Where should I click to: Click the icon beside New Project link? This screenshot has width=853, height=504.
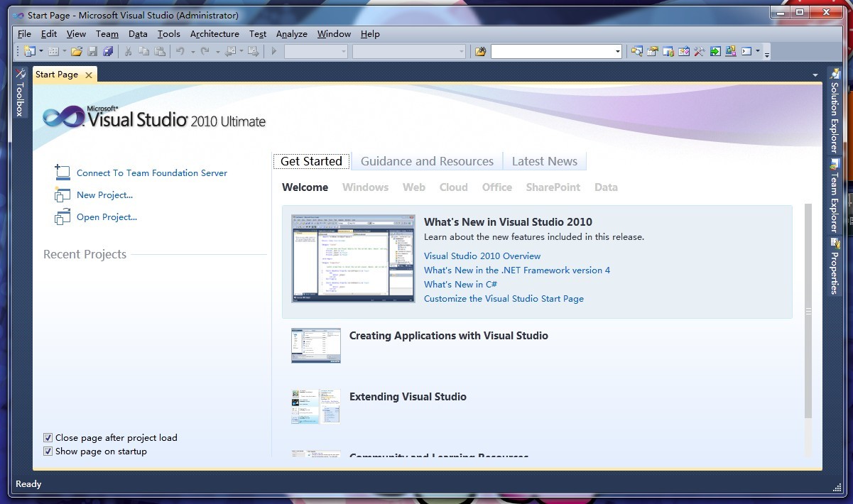63,195
